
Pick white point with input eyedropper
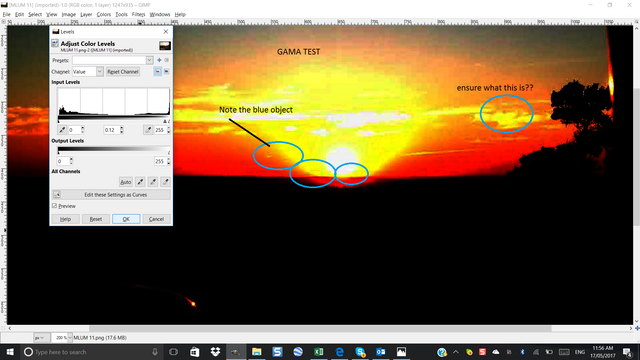pos(148,130)
